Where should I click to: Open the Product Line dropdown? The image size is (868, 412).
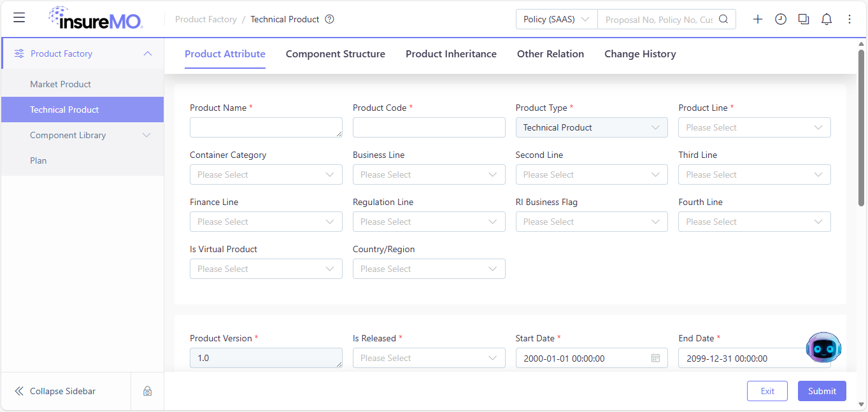click(755, 127)
